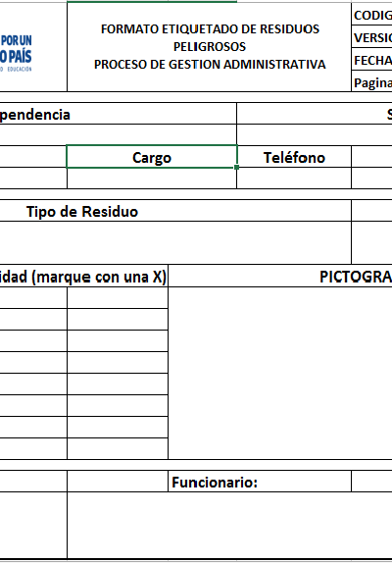Click the CODIG cell in header
This screenshot has width=392, height=563.
(x=371, y=14)
